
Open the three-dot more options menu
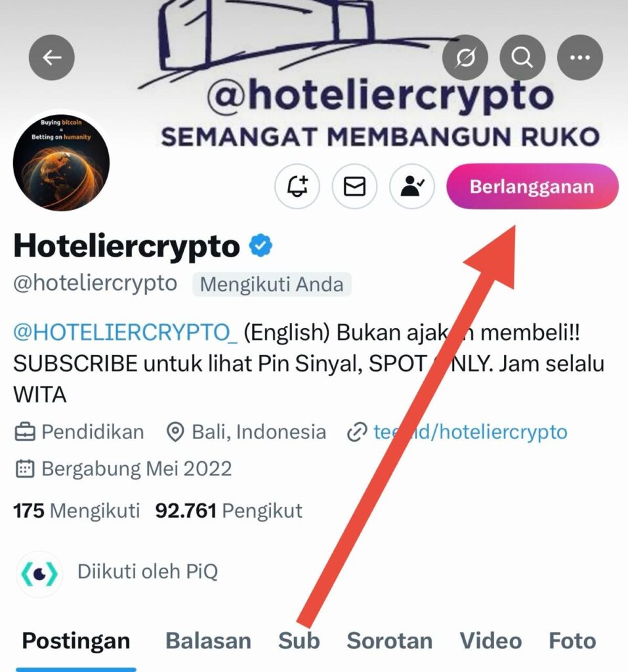point(579,58)
